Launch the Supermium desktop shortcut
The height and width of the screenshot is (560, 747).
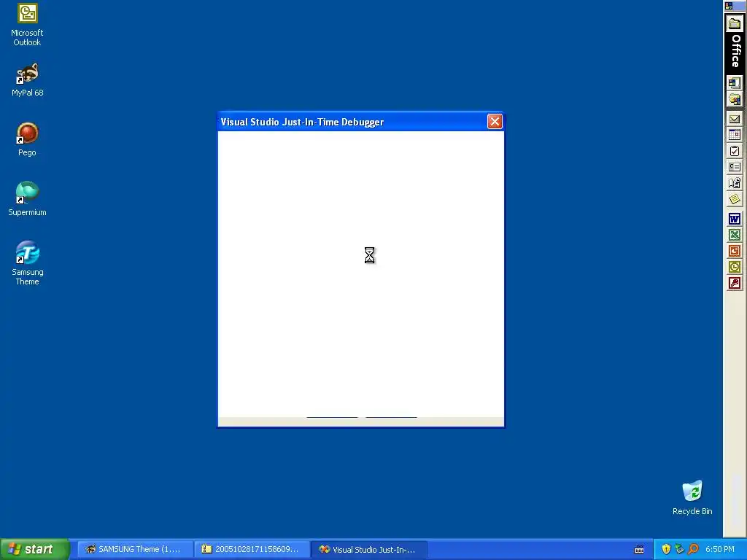27,199
